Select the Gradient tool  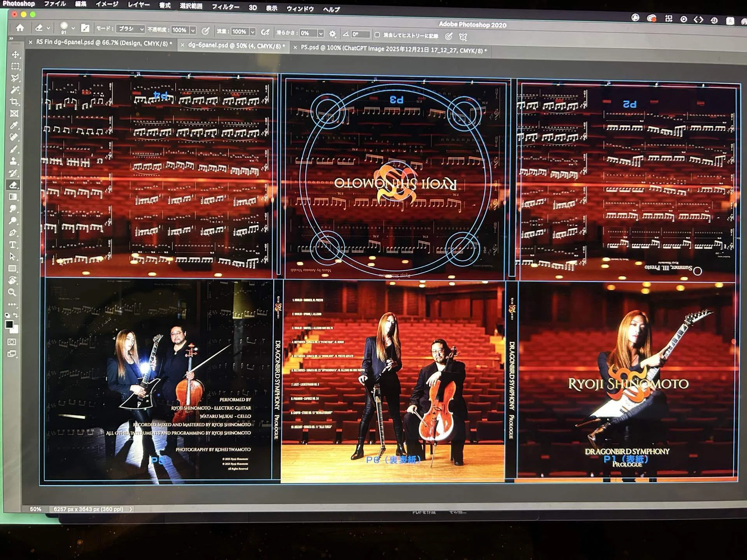point(13,197)
